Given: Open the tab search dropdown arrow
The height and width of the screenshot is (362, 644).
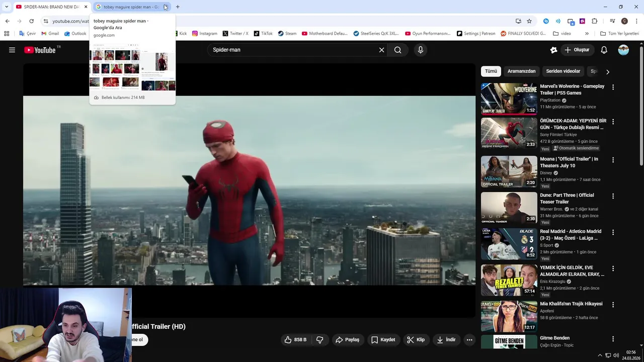Looking at the screenshot, I should pyautogui.click(x=6, y=7).
